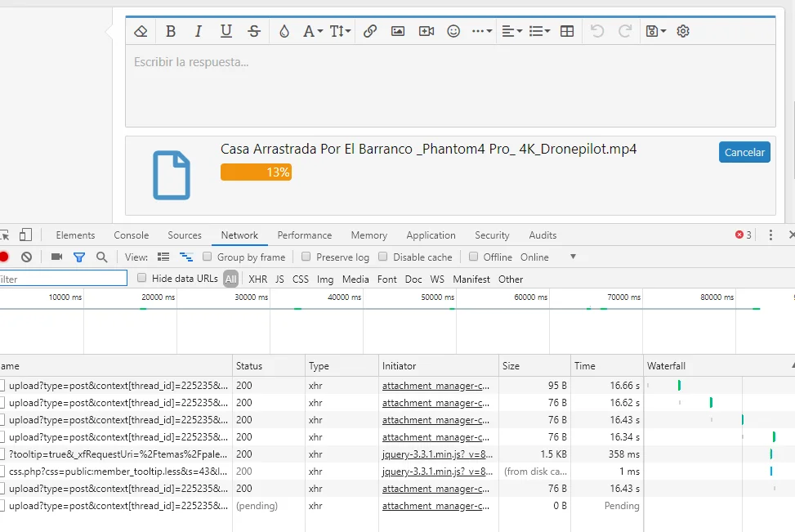Image resolution: width=795 pixels, height=532 pixels.
Task: Open the attachment_manager initiator link in first row
Action: point(436,385)
